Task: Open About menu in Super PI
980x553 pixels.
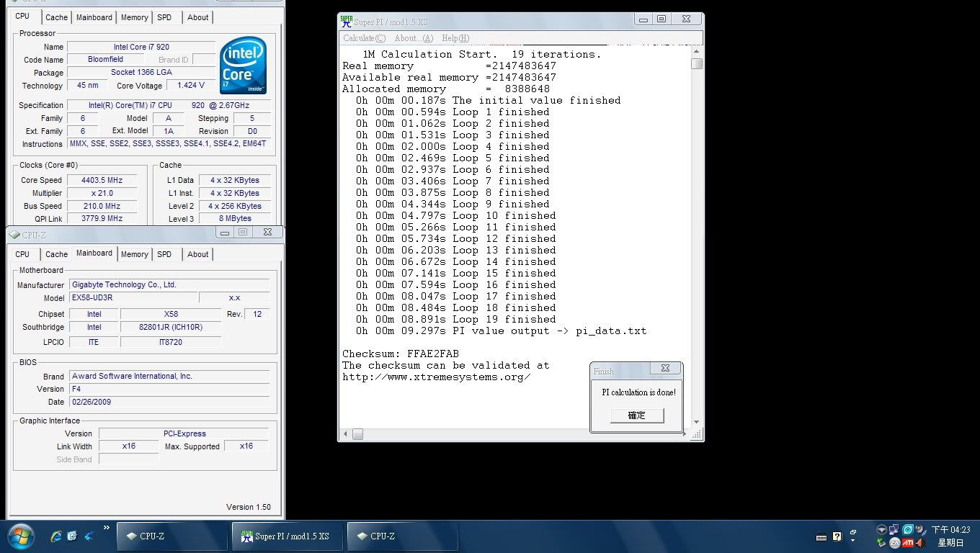Action: pos(414,38)
